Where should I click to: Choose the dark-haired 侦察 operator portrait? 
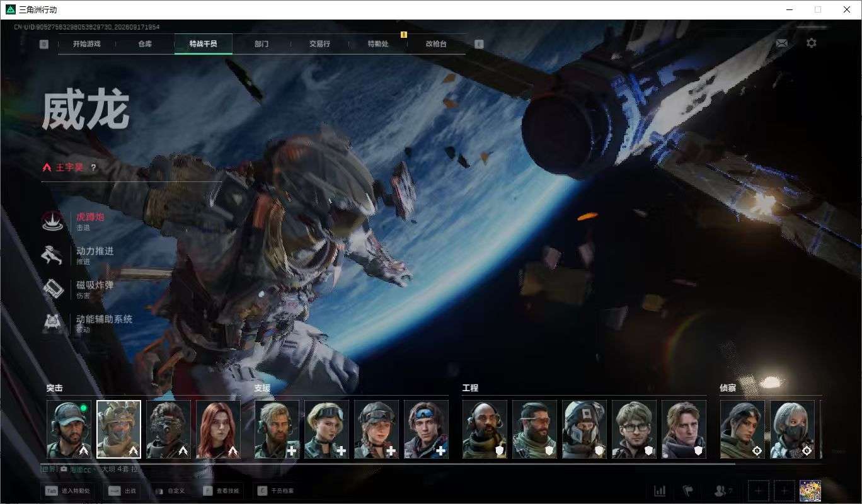(742, 429)
